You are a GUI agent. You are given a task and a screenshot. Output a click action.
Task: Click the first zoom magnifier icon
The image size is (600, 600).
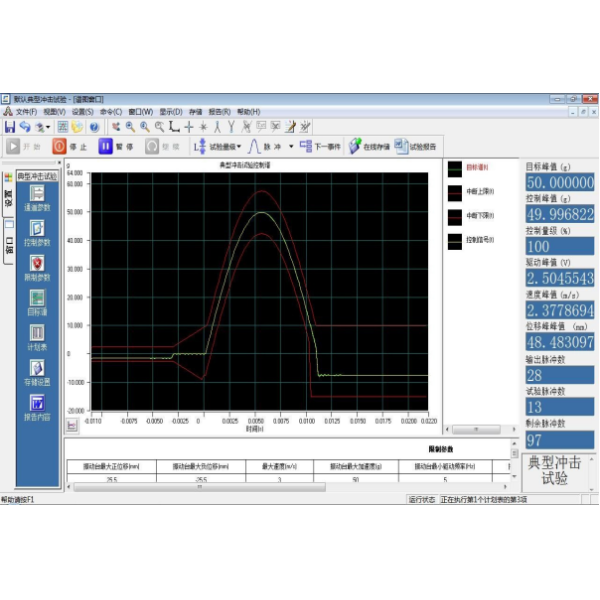point(130,127)
